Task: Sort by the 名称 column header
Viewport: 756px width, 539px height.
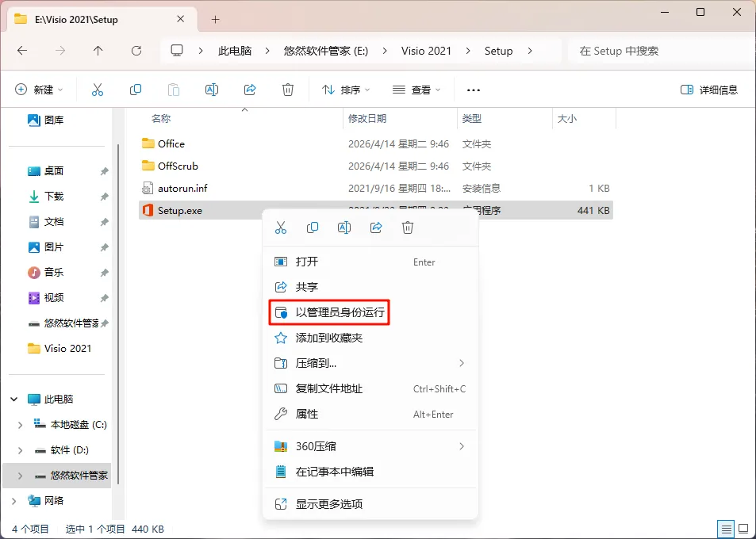Action: click(161, 118)
